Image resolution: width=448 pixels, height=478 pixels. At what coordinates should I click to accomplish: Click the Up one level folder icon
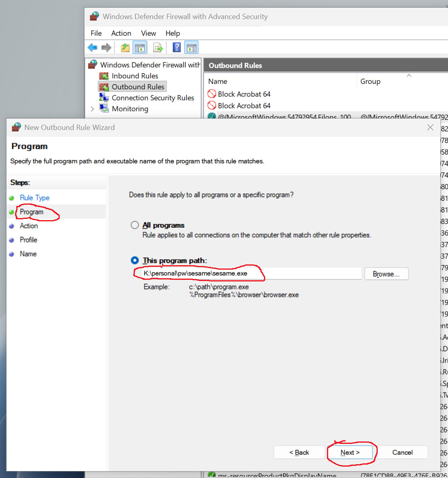click(x=125, y=48)
